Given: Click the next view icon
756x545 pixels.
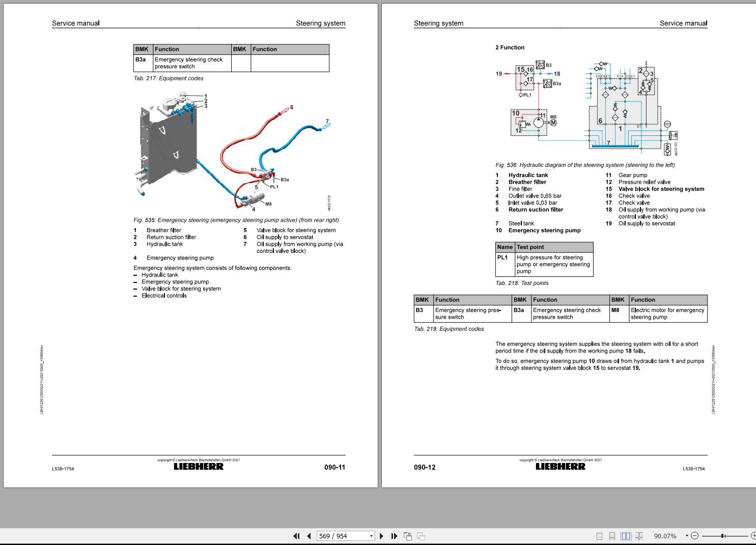Looking at the screenshot, I should (421, 536).
